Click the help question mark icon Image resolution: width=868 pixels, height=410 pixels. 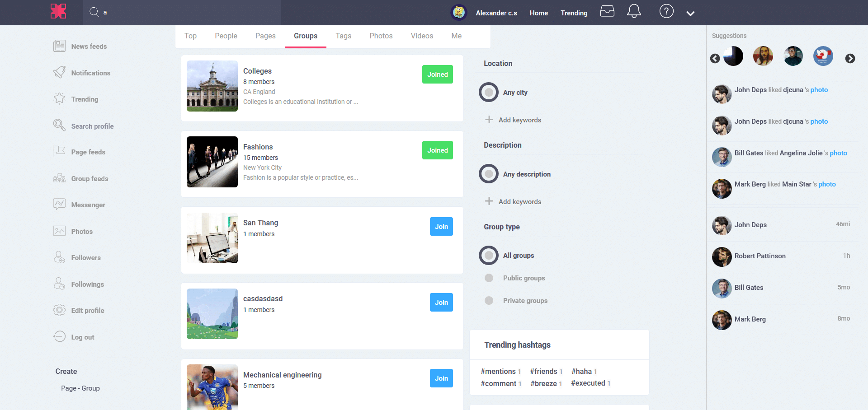[x=666, y=11]
